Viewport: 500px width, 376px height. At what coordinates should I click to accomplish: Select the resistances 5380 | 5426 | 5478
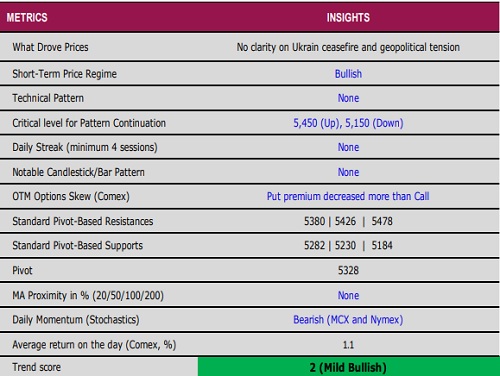(348, 221)
